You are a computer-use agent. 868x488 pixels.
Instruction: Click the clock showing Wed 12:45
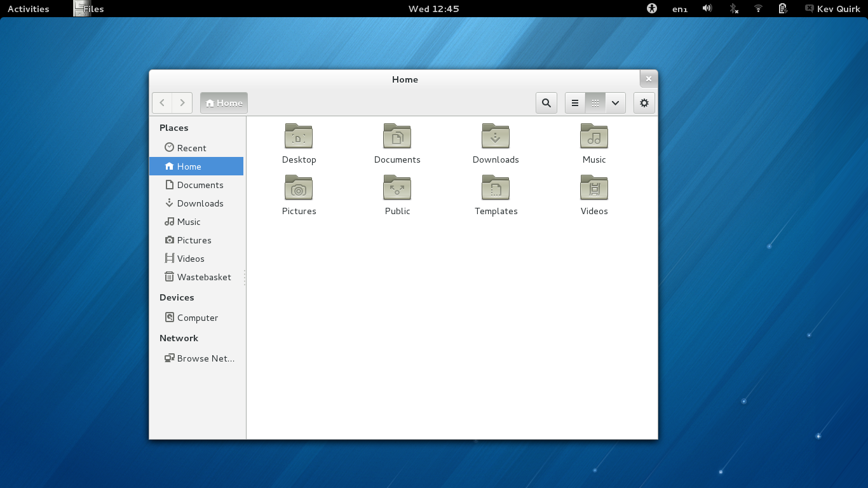(433, 9)
